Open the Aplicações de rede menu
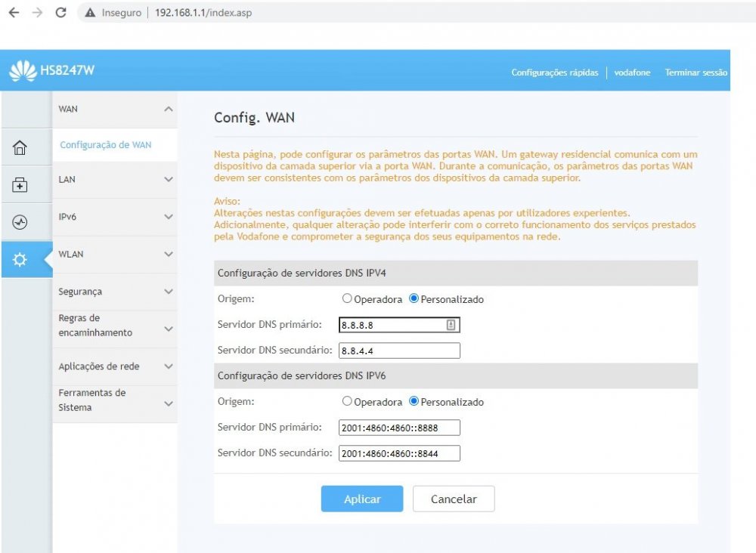 point(115,366)
